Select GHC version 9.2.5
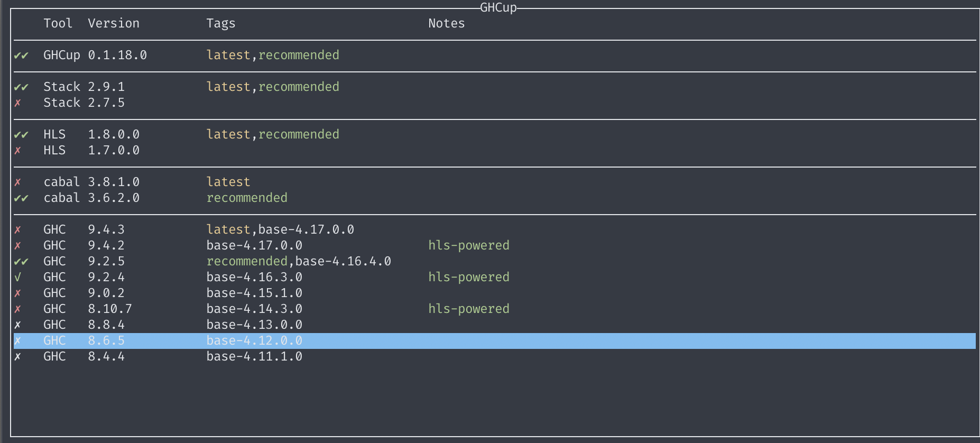980x443 pixels. (106, 261)
